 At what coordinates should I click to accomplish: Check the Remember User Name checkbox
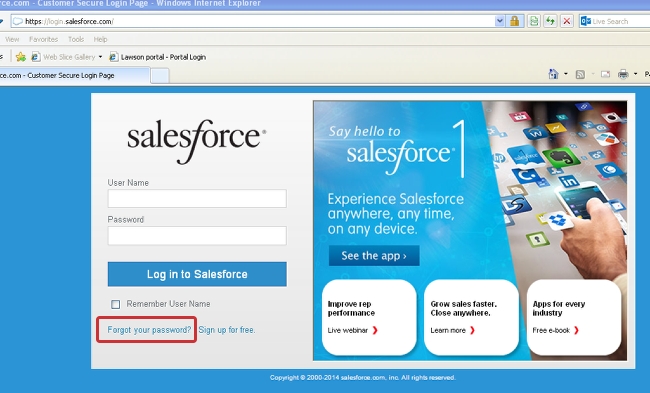(x=116, y=304)
